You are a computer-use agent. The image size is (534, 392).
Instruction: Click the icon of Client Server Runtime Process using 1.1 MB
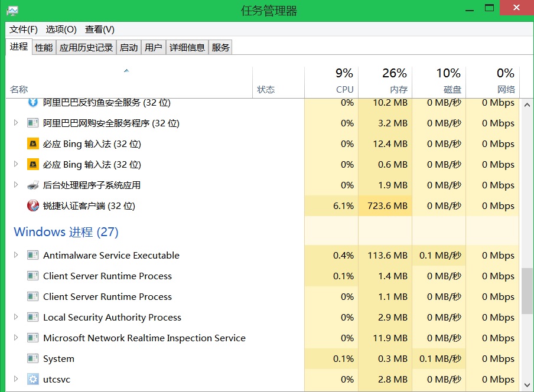tap(32, 297)
